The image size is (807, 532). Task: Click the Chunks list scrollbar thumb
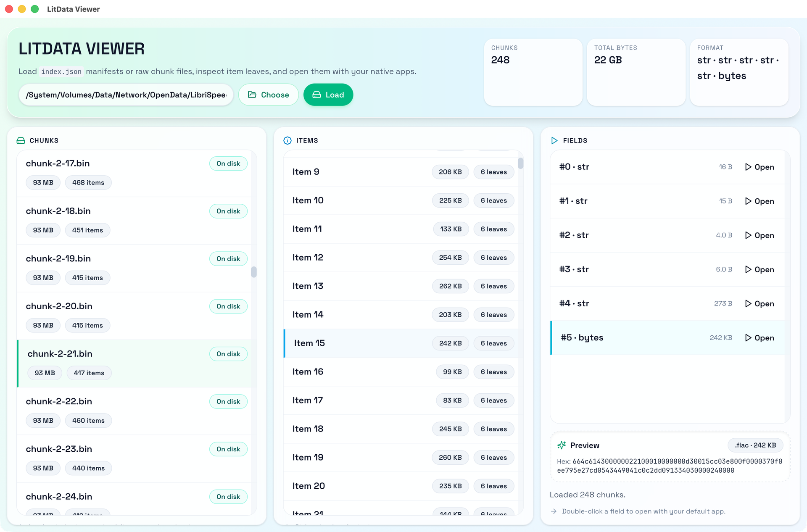click(254, 272)
